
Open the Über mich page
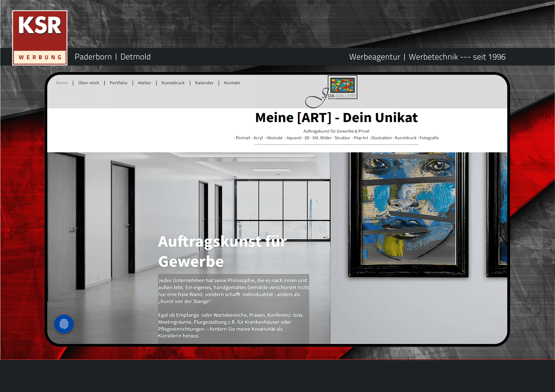89,83
